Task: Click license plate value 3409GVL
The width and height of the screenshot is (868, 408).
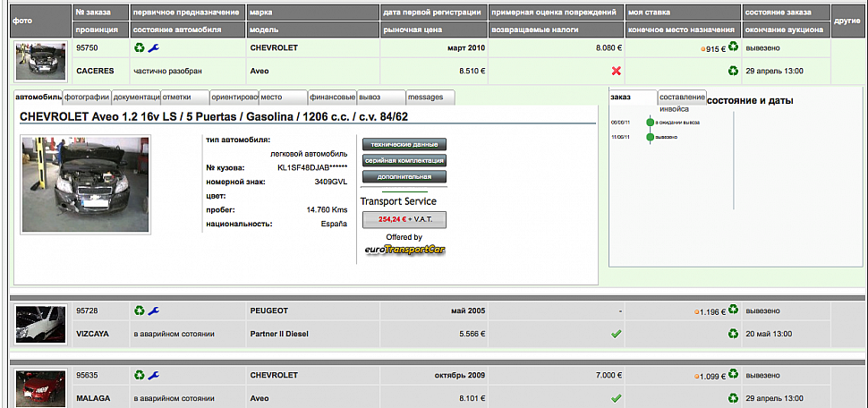Action: click(330, 181)
